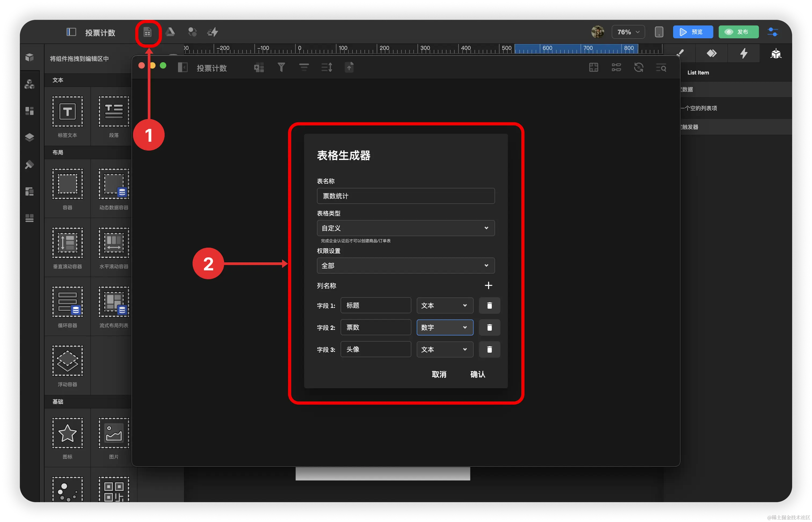Click the sort rows icon in table toolbar

327,67
